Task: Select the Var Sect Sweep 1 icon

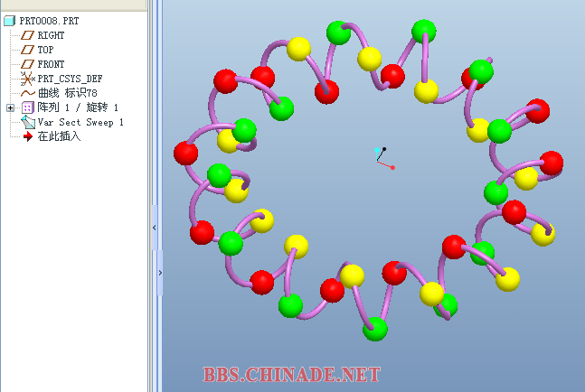Action: point(28,122)
